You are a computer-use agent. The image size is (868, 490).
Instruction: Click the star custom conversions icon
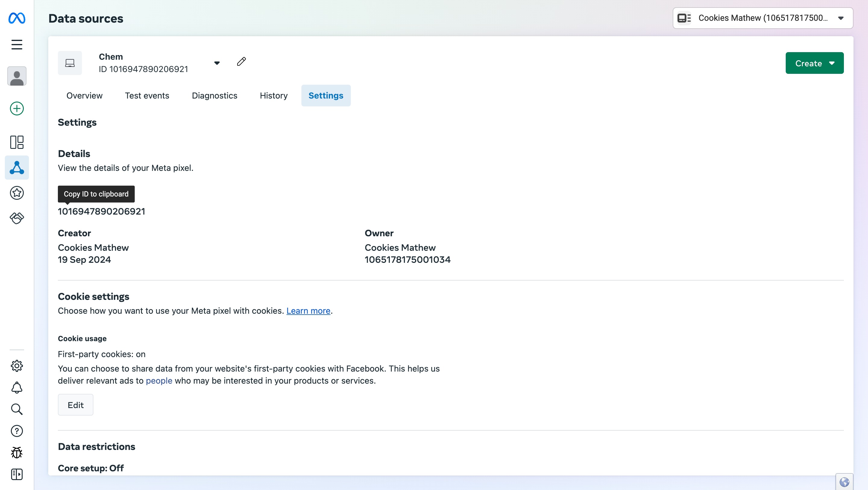(x=17, y=193)
